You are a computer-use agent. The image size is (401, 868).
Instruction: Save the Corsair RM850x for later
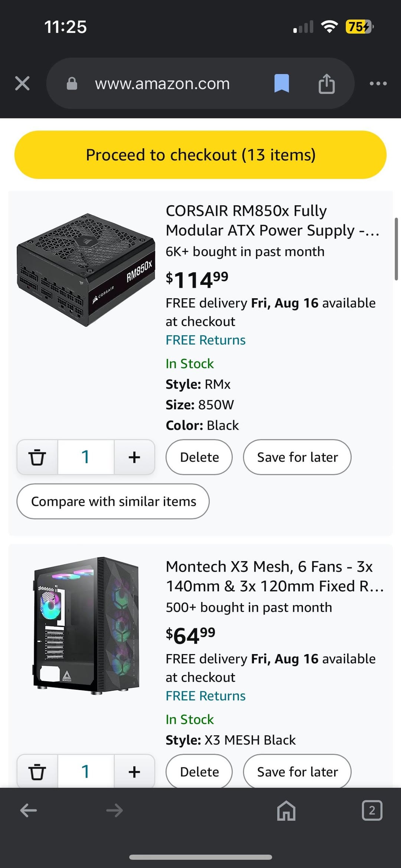click(297, 457)
